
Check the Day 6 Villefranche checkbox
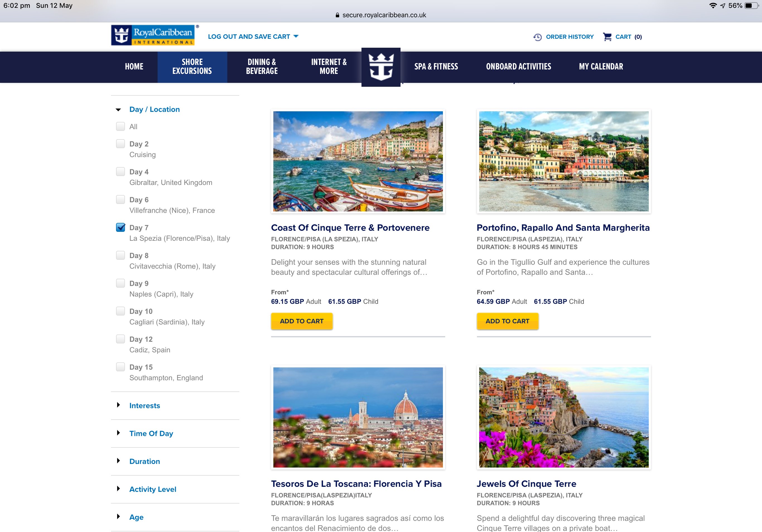120,199
